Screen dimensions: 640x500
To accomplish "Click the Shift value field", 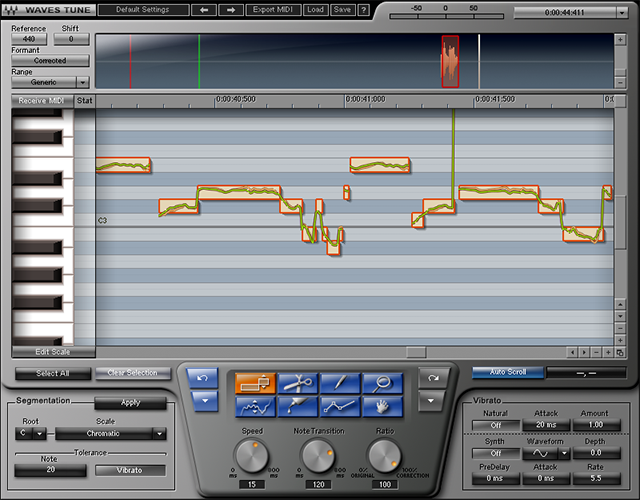I will tap(71, 39).
